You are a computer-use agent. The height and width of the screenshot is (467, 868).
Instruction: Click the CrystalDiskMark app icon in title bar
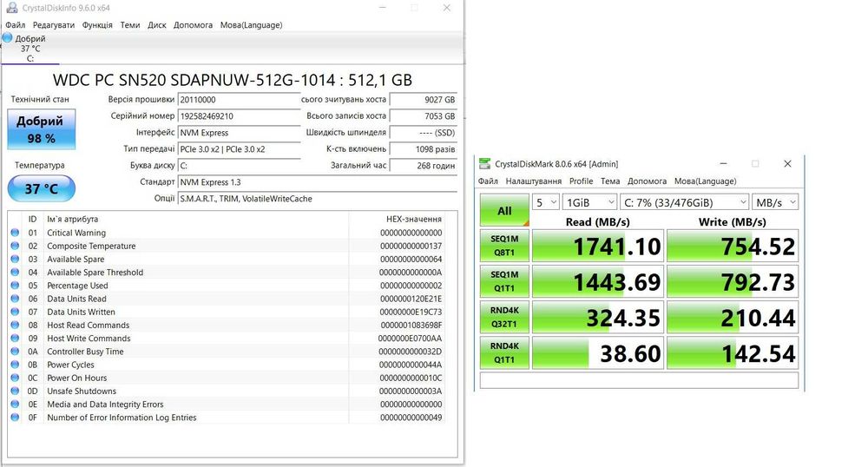point(485,164)
